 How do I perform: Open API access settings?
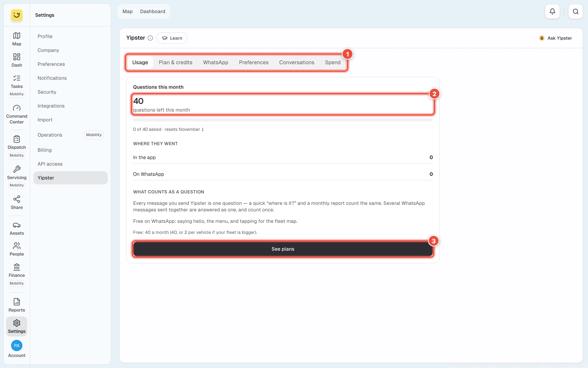click(70, 164)
